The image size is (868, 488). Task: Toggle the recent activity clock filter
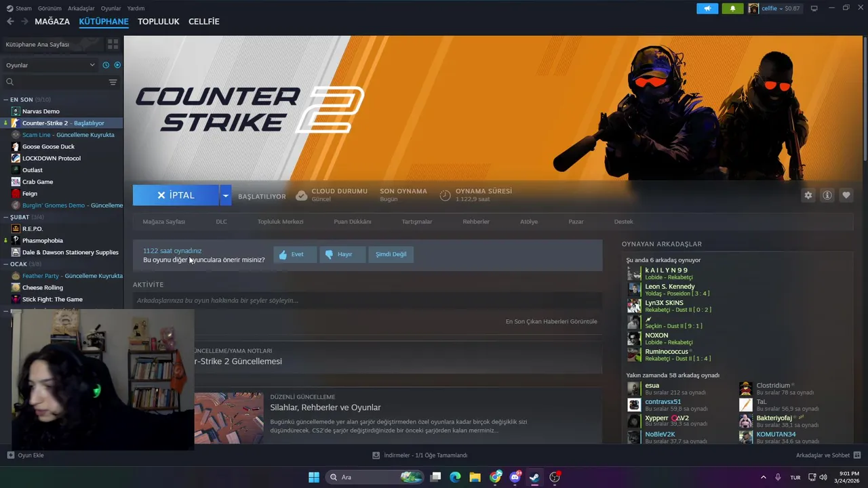(106, 65)
